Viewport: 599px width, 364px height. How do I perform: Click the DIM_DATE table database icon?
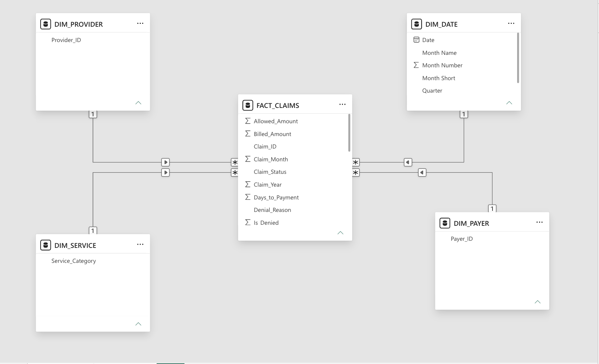[x=416, y=24]
